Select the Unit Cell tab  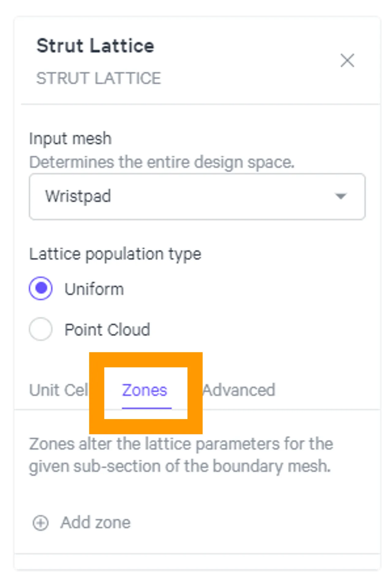58,389
